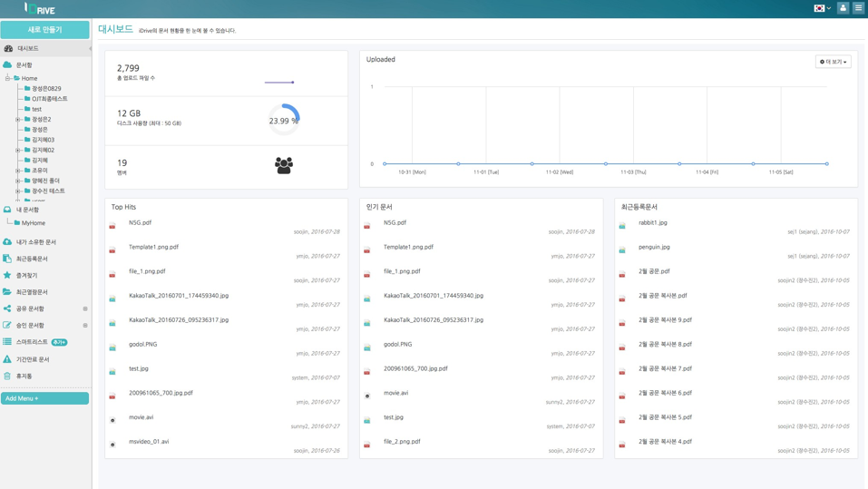Expand the 김지혜02 folder in tree
Viewport: 868px width, 489px height.
coord(17,151)
